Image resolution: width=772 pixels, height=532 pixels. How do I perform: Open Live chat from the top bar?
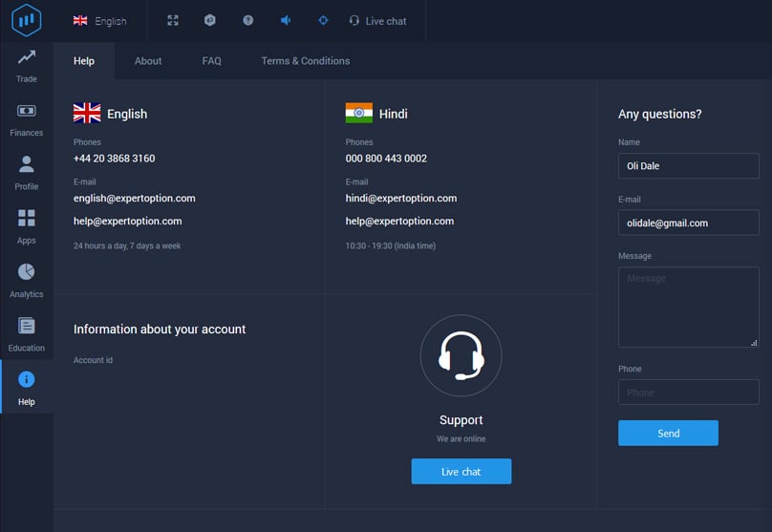pyautogui.click(x=377, y=21)
